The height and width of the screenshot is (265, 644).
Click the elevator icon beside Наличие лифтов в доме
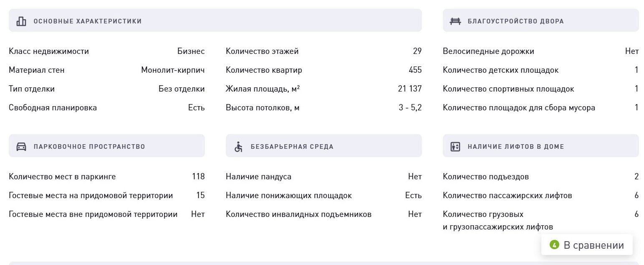pyautogui.click(x=455, y=147)
